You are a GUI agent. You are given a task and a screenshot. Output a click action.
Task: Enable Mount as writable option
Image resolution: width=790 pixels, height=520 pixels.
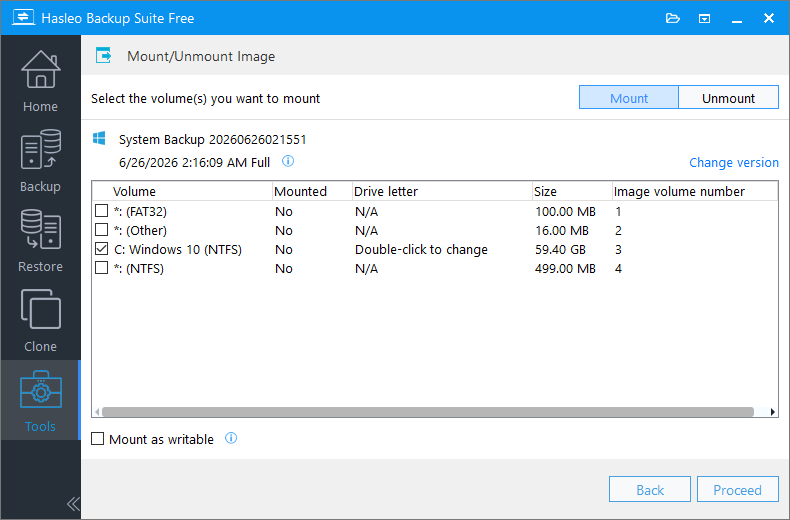click(98, 439)
